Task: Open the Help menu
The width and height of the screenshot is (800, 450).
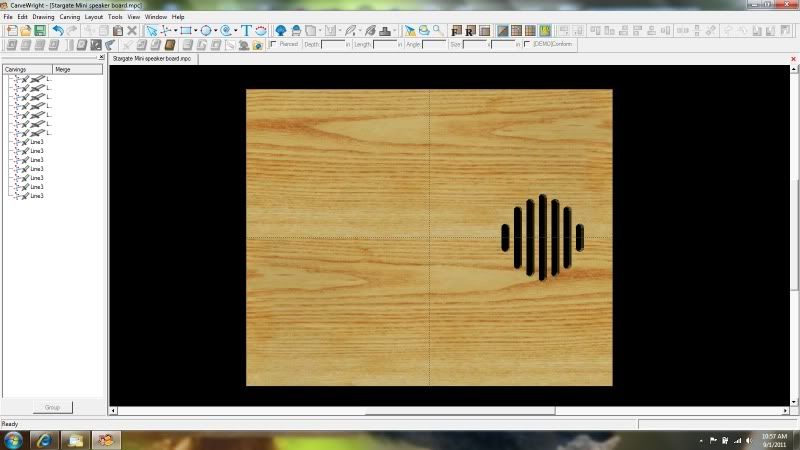Action: [x=178, y=17]
